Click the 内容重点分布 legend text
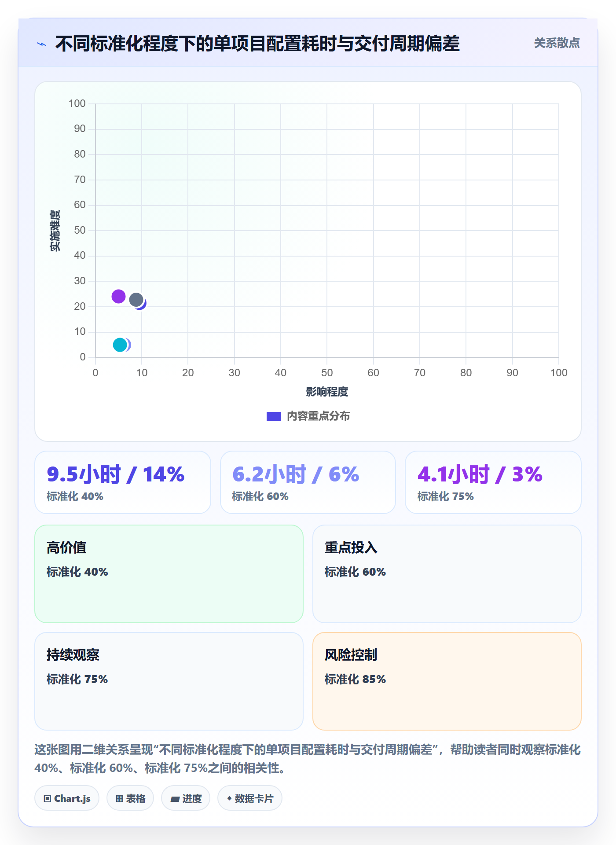 pos(318,416)
